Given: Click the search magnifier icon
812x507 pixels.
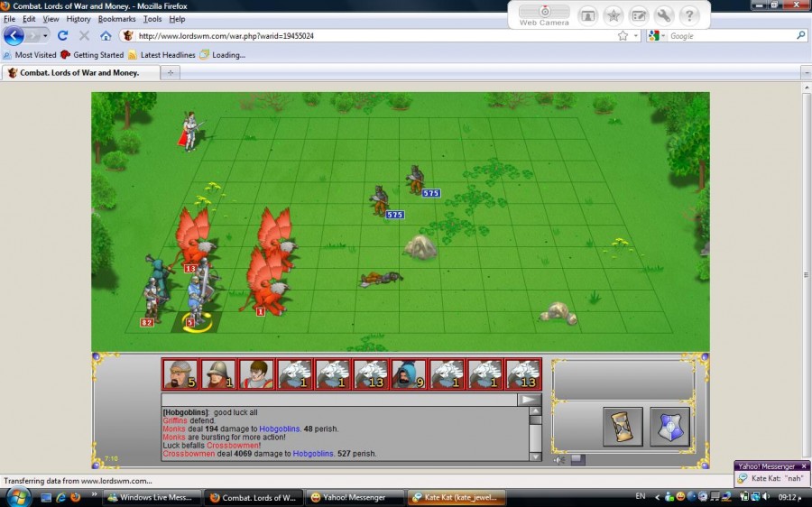Looking at the screenshot, I should pyautogui.click(x=800, y=36).
